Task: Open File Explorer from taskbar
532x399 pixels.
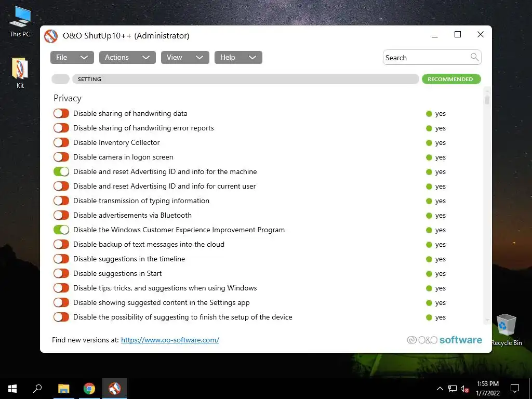Action: point(63,389)
